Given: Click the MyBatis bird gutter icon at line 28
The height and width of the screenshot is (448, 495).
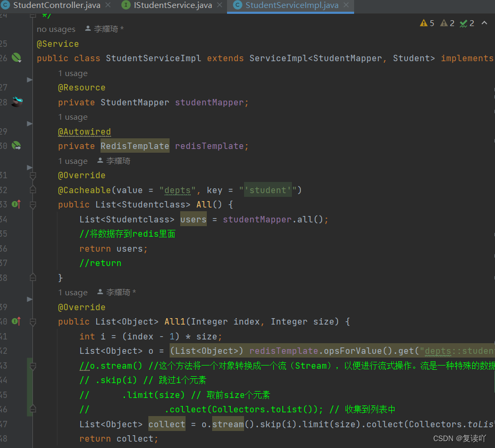Looking at the screenshot, I should [17, 102].
